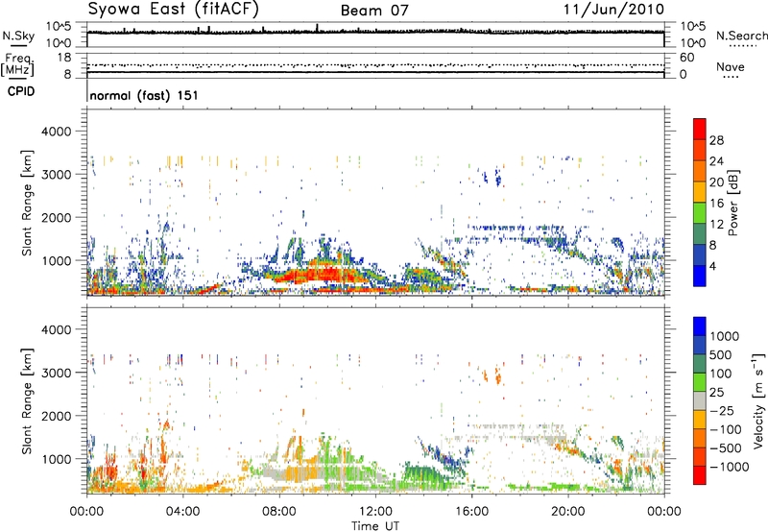
Task: Click the '-1000' value on Velocity colorbar
Action: click(729, 467)
